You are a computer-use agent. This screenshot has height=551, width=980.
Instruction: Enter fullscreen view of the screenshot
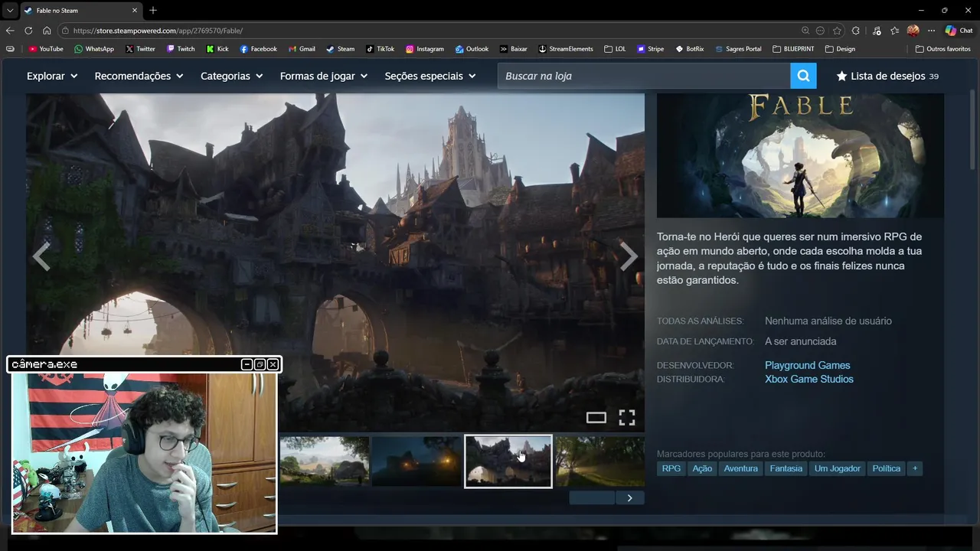point(627,417)
